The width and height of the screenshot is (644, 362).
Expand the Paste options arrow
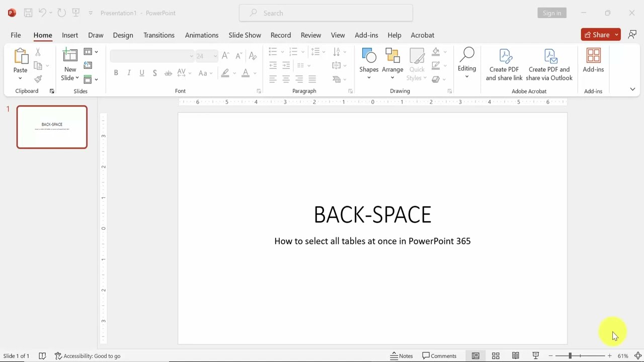click(x=20, y=78)
